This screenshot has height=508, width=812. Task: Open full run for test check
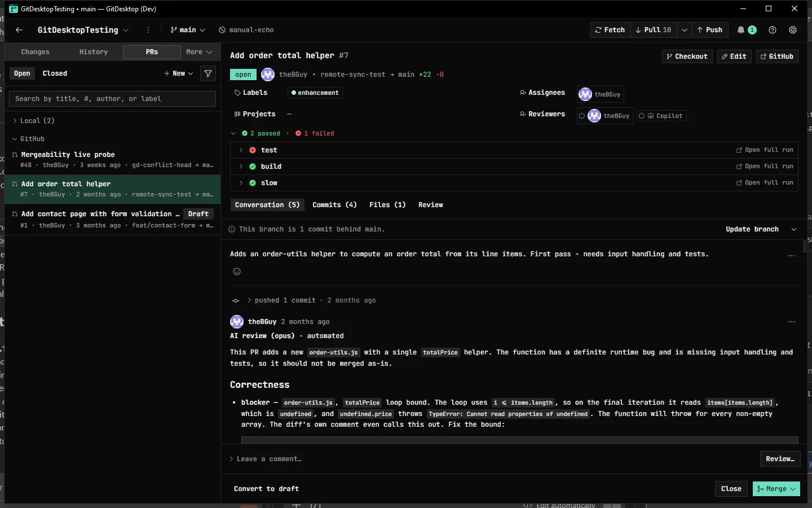tap(765, 150)
